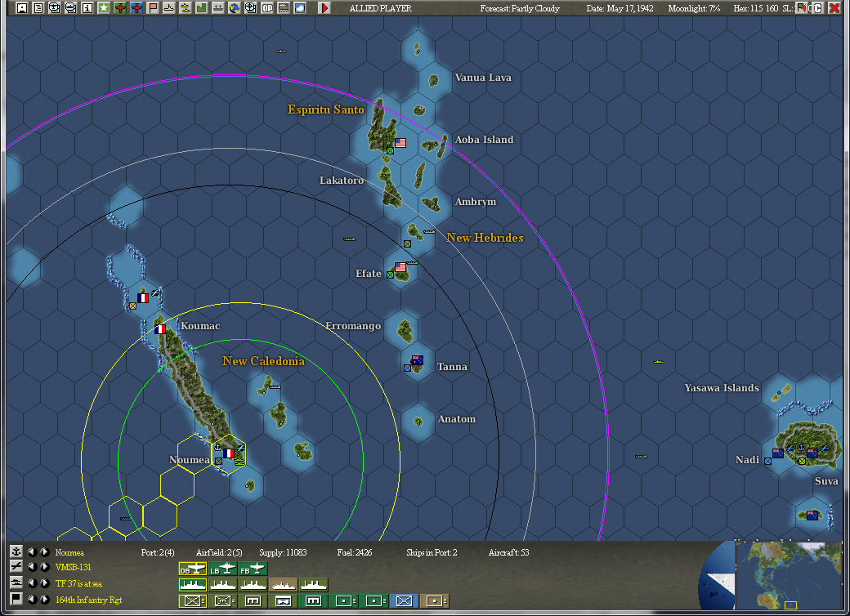This screenshot has width=850, height=616.
Task: Click the Noumea base name link
Action: (x=69, y=552)
